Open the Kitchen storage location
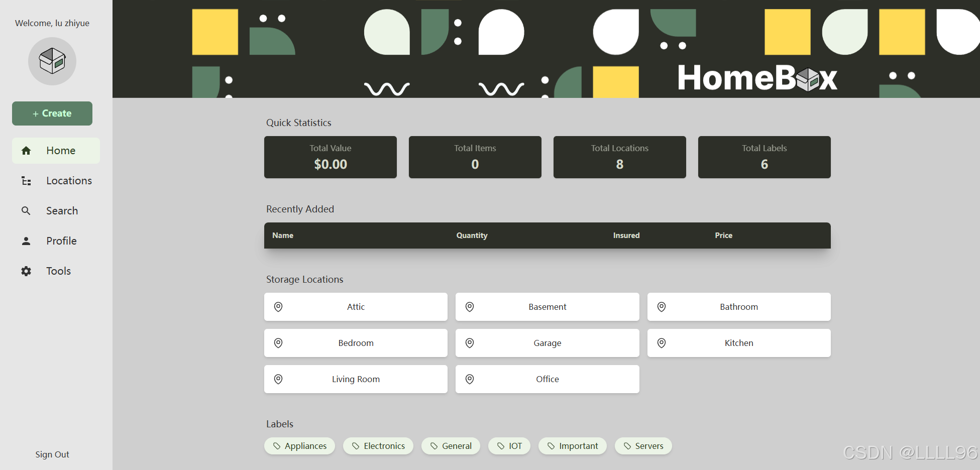Screen dimensions: 980x470 tap(739, 343)
